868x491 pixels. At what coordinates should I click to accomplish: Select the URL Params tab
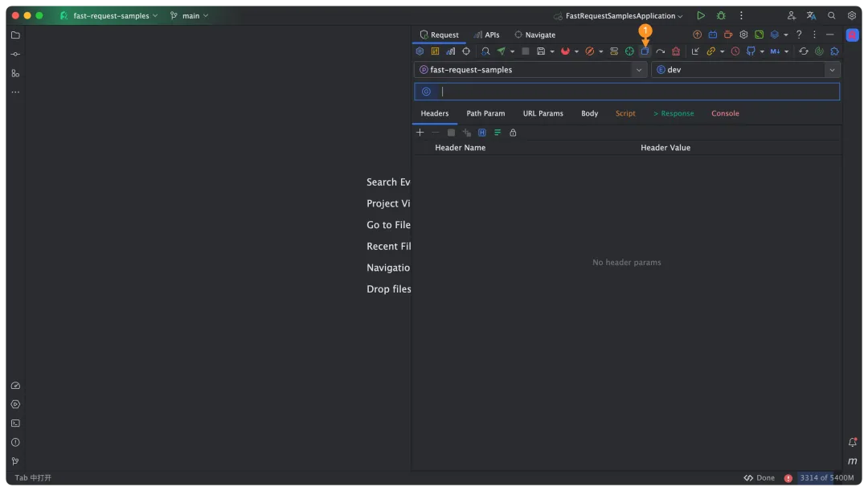(543, 113)
